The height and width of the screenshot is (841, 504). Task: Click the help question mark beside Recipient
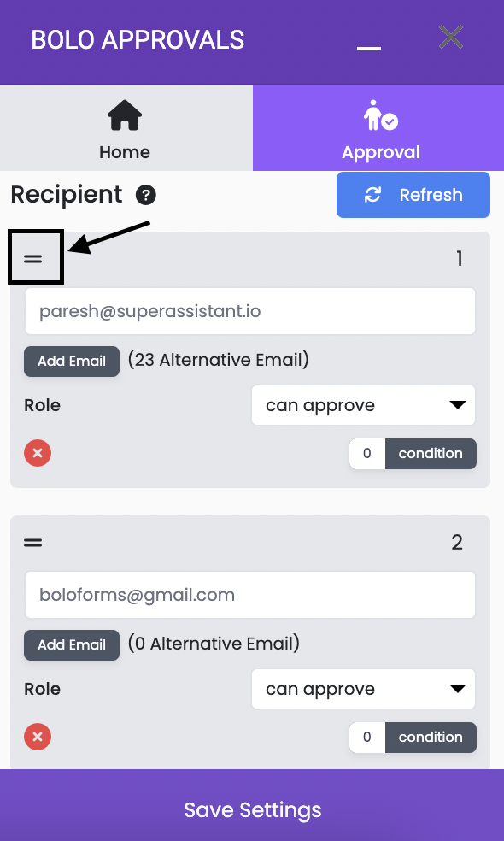click(146, 195)
